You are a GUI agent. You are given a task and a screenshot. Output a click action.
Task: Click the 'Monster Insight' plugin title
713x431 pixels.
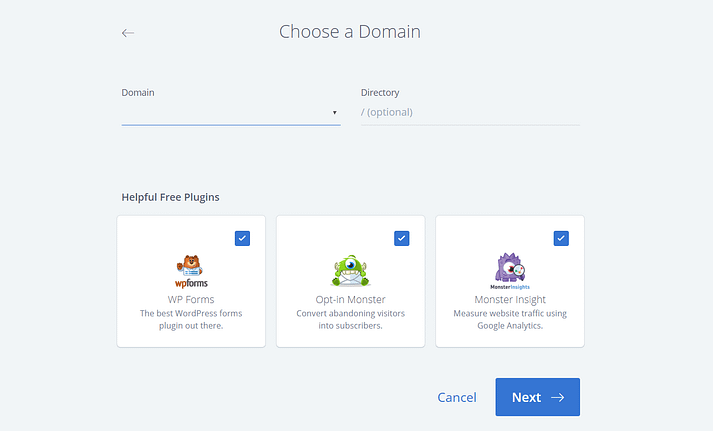click(x=510, y=300)
